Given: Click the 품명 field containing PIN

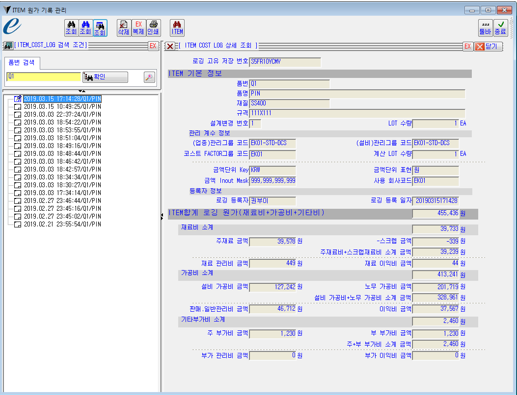Looking at the screenshot, I should coord(357,93).
